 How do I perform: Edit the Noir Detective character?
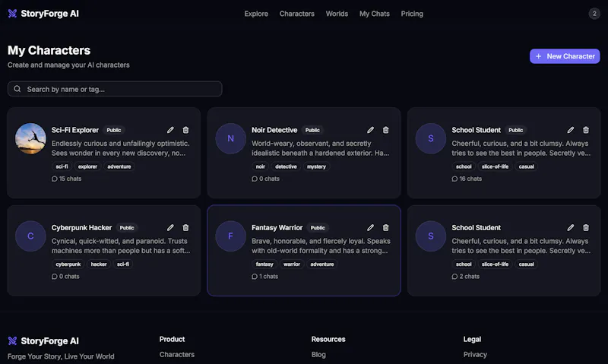370,130
